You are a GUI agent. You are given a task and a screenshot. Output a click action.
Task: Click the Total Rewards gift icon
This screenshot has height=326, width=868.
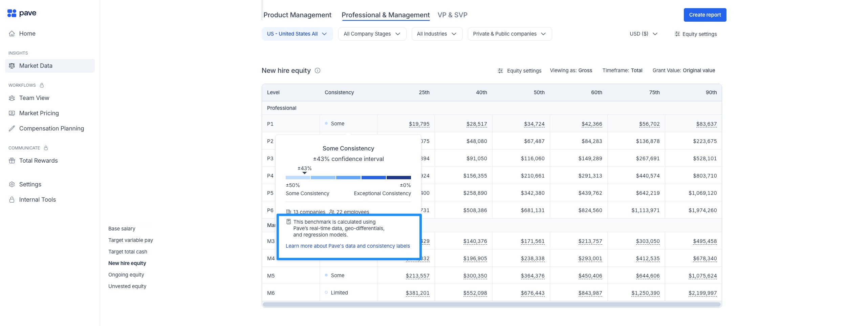12,161
